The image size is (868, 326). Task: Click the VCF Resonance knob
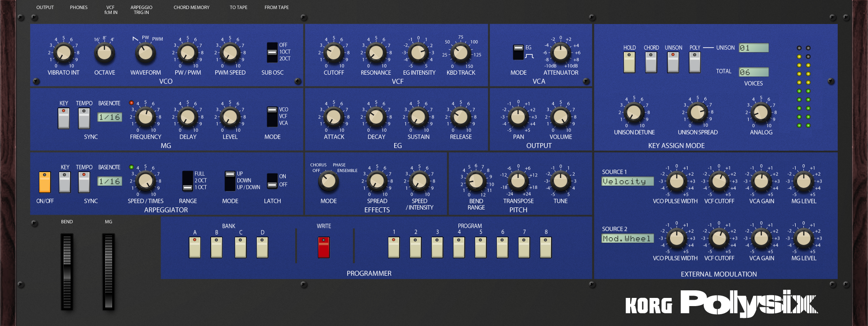[x=376, y=53]
